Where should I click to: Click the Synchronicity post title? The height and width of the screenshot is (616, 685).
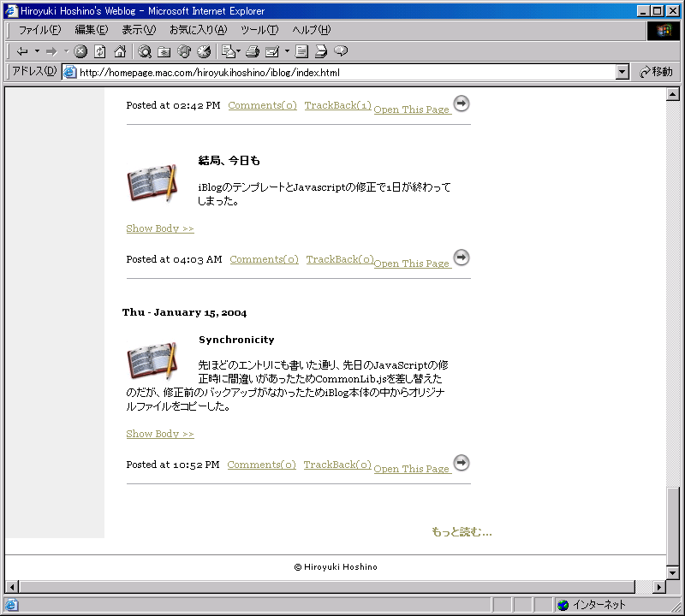236,340
